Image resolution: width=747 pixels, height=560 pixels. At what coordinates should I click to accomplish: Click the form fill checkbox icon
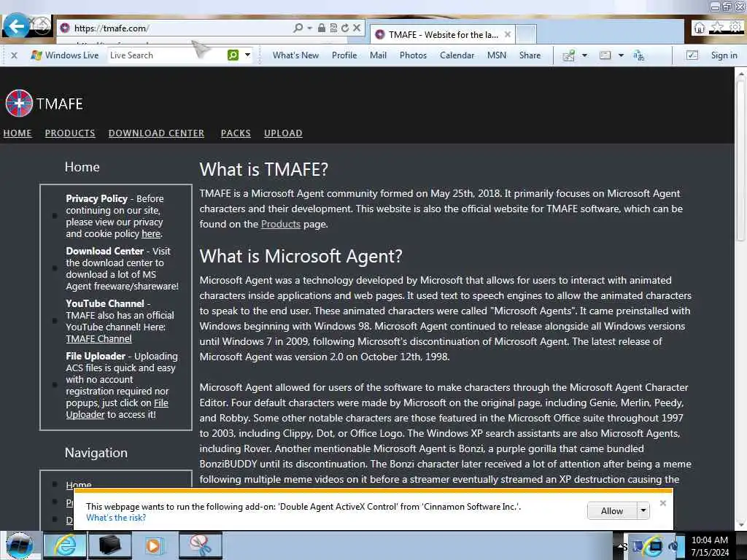(x=692, y=55)
